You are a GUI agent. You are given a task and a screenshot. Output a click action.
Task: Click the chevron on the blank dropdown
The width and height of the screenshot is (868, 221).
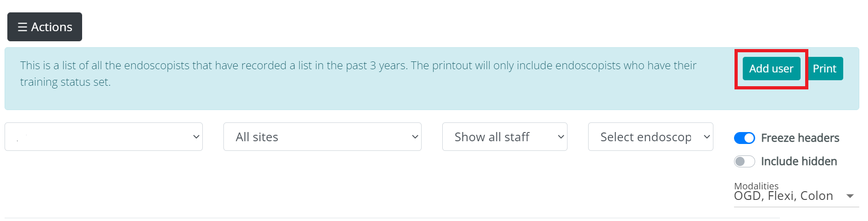(196, 137)
